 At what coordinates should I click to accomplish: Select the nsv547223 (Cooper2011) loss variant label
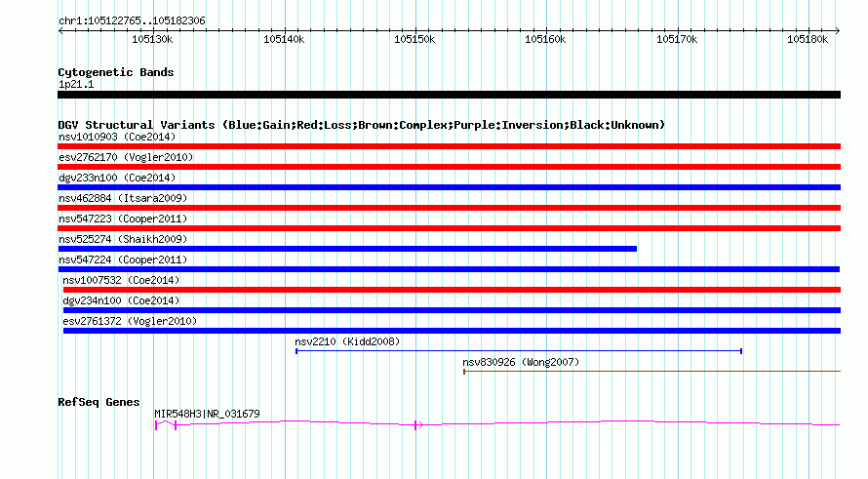click(123, 219)
